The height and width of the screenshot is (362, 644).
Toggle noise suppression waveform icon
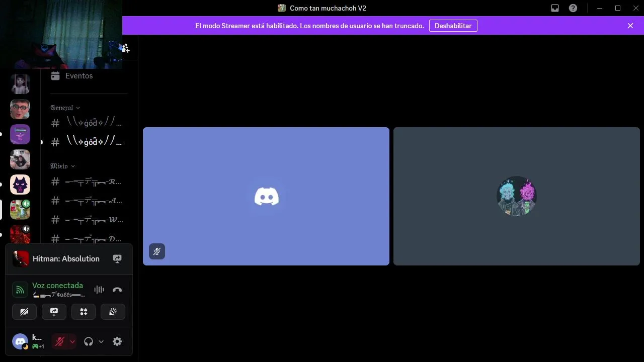click(99, 290)
